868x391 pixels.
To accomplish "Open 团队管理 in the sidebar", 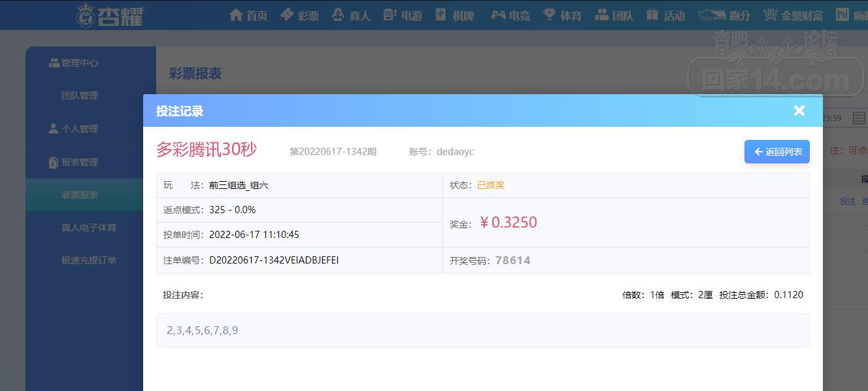I will coord(80,95).
